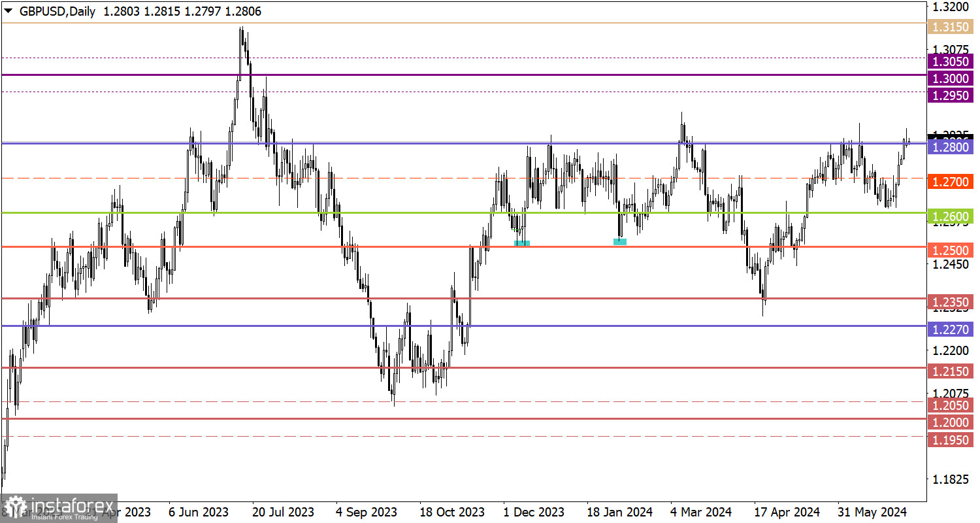
Task: Click the 1.3075 axis value
Action: (951, 50)
